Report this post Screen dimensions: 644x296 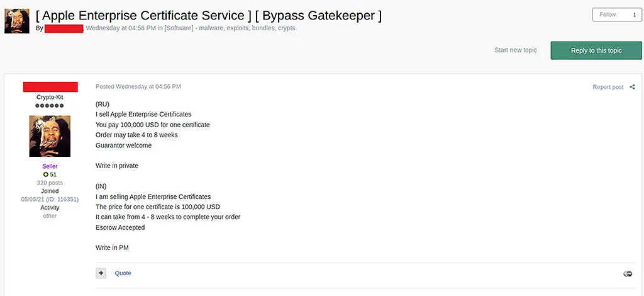pos(608,87)
